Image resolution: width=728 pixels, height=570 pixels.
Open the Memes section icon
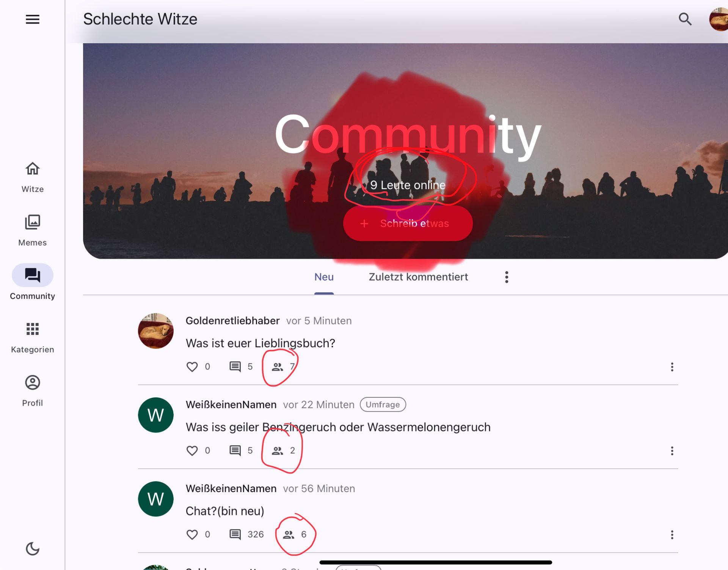(32, 222)
